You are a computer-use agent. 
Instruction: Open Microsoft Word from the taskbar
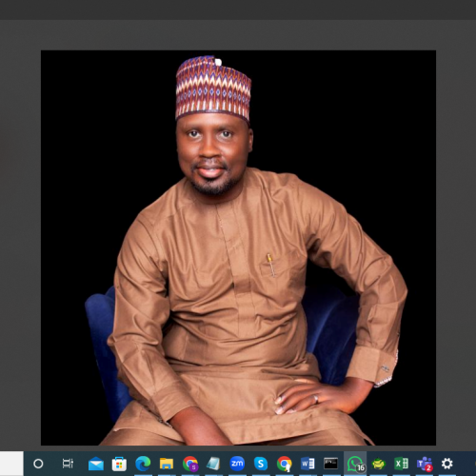(307, 464)
